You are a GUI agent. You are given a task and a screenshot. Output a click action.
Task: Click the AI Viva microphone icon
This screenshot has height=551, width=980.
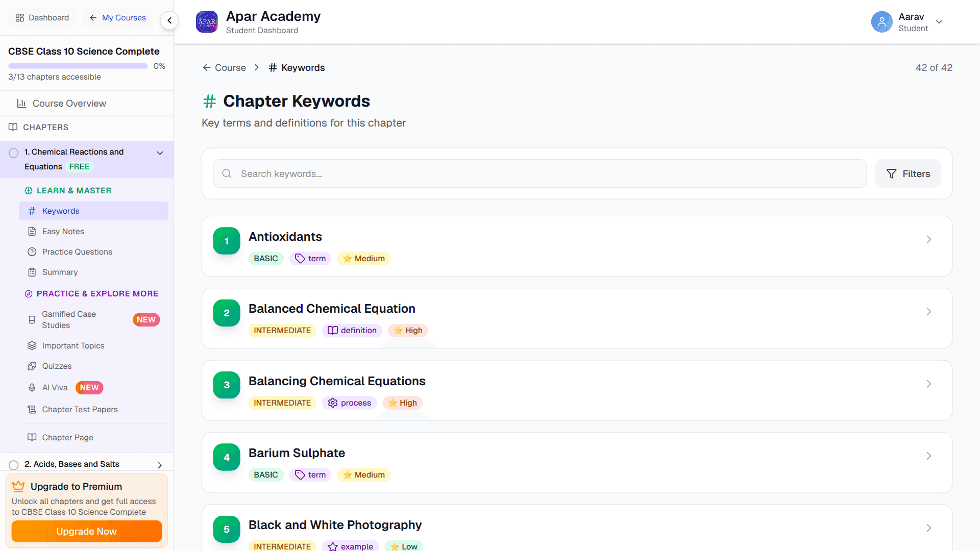point(32,388)
